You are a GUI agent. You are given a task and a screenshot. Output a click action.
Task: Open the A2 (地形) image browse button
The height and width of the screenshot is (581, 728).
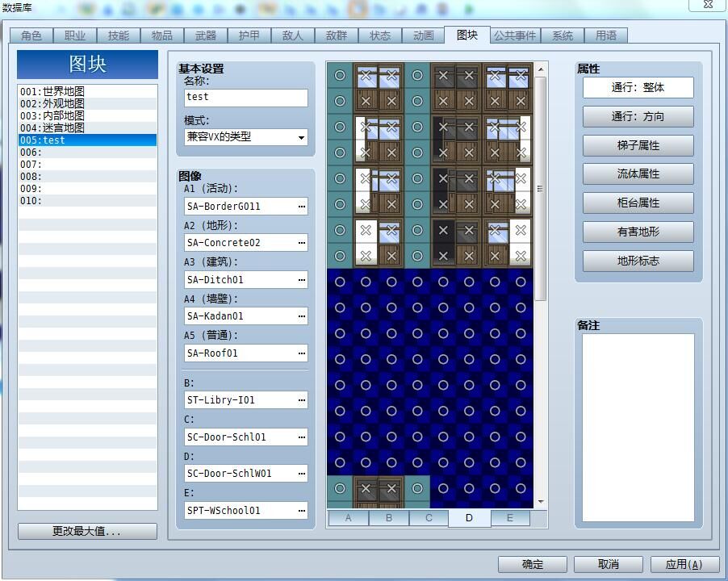click(302, 243)
